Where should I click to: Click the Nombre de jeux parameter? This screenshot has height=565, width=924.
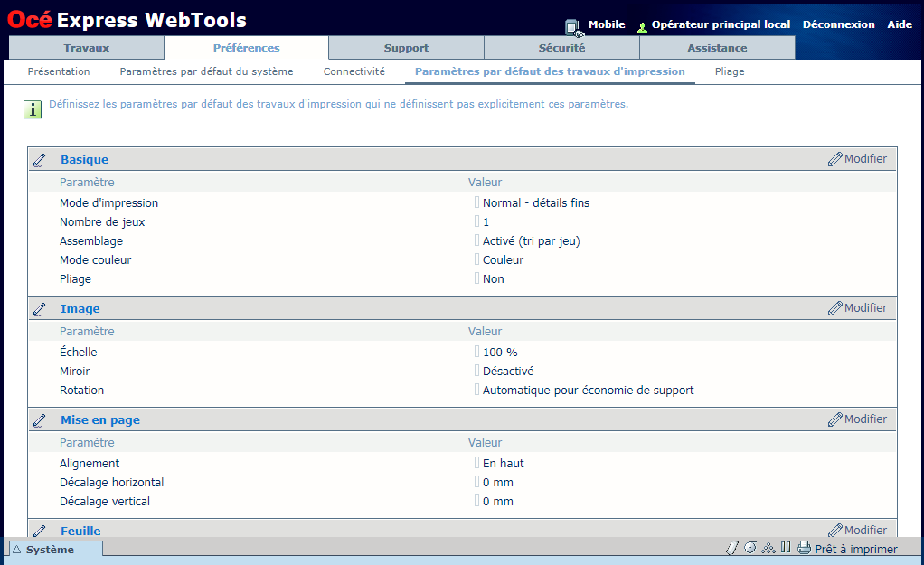[x=102, y=222]
